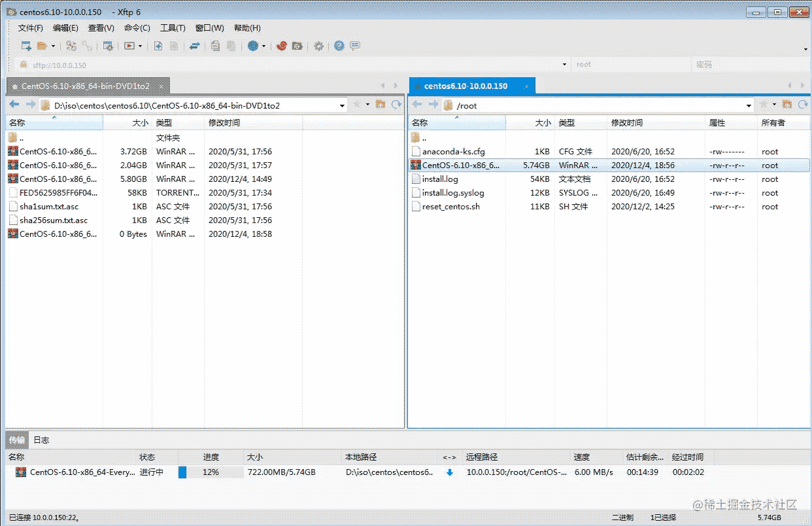Open bookmark dropdown arrow in left pane
812x526 pixels.
tap(367, 105)
